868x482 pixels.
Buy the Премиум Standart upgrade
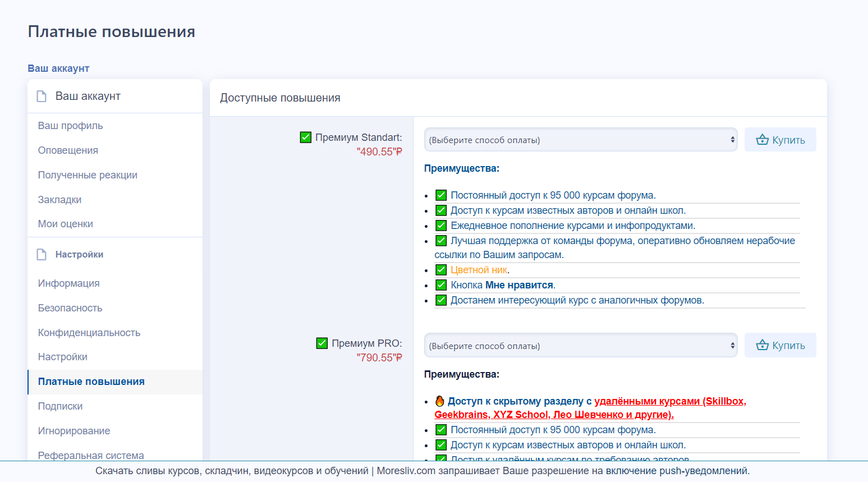[x=780, y=140]
